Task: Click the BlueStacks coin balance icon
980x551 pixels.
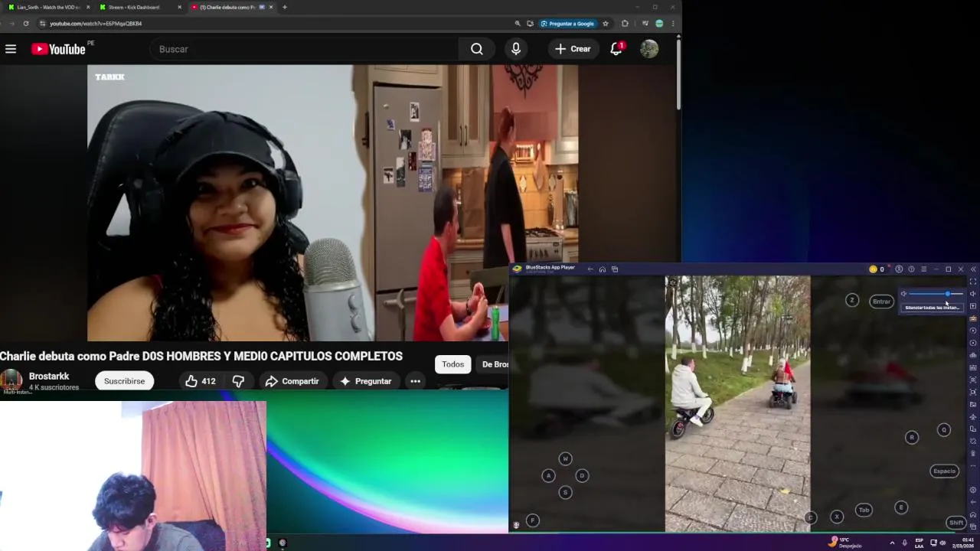Action: coord(873,269)
